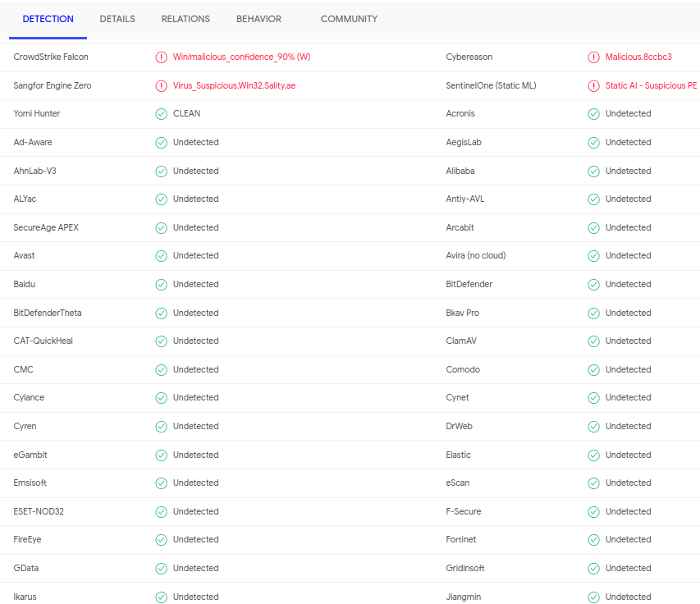700x604 pixels.
Task: Click the FireEye engine name
Action: pyautogui.click(x=27, y=539)
